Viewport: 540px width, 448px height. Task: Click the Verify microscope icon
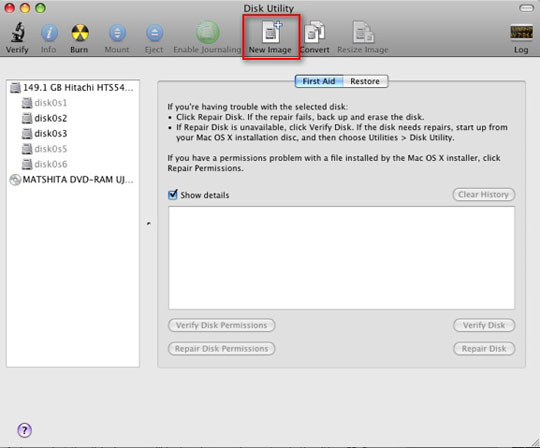18,32
